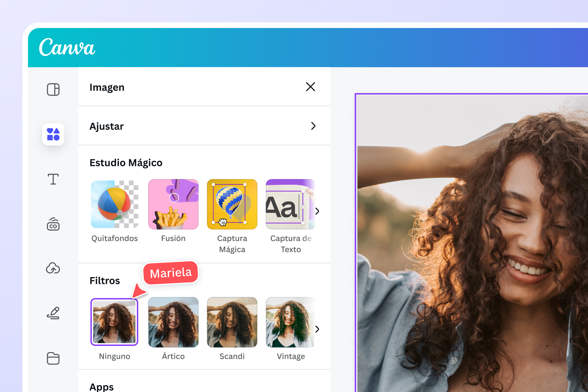Apply the Scandi filter

232,322
